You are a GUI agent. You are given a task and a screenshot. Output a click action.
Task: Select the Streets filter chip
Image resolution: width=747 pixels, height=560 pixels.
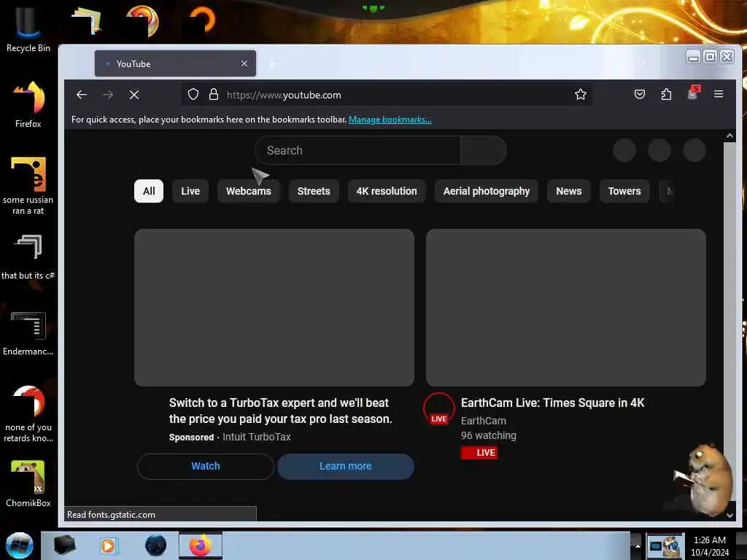click(314, 191)
